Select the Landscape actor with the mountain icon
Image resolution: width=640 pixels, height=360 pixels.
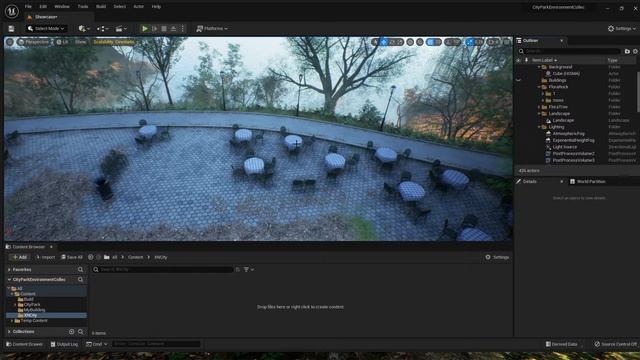pos(563,120)
